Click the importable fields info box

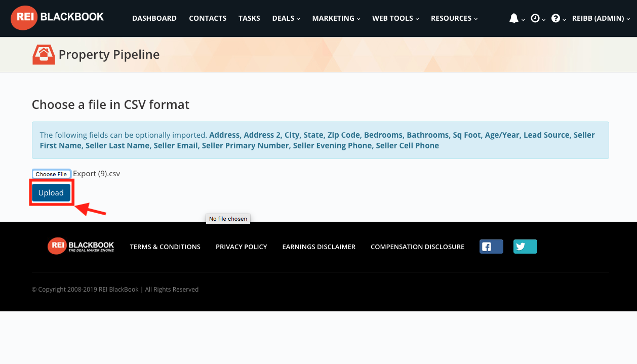(x=320, y=140)
